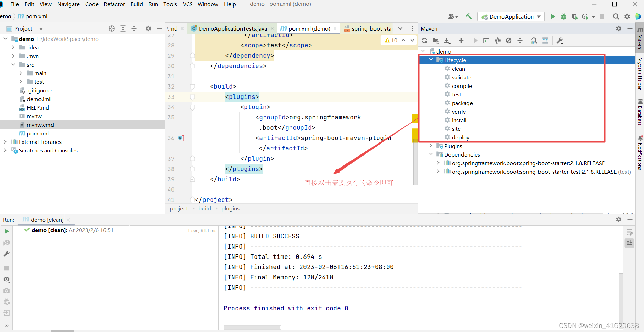The height and width of the screenshot is (332, 644).
Task: Toggle offline mode in Maven toolbar
Action: pyautogui.click(x=498, y=41)
